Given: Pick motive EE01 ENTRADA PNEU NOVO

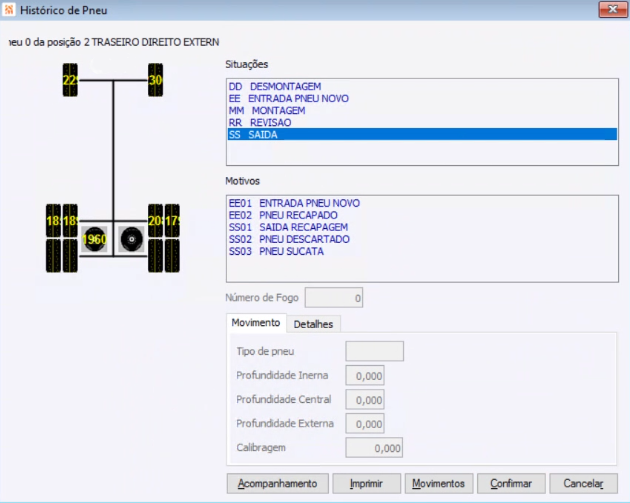Looking at the screenshot, I should coord(422,203).
